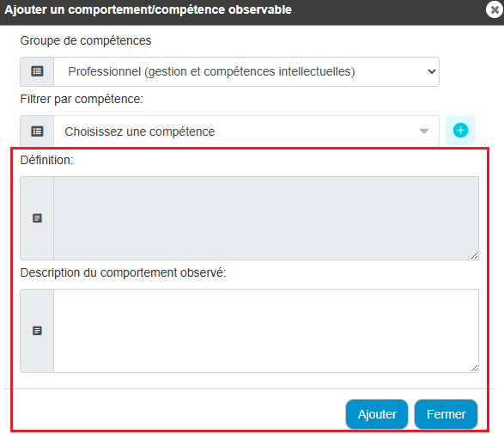Focus the Description du comportement observé text area

[266, 331]
